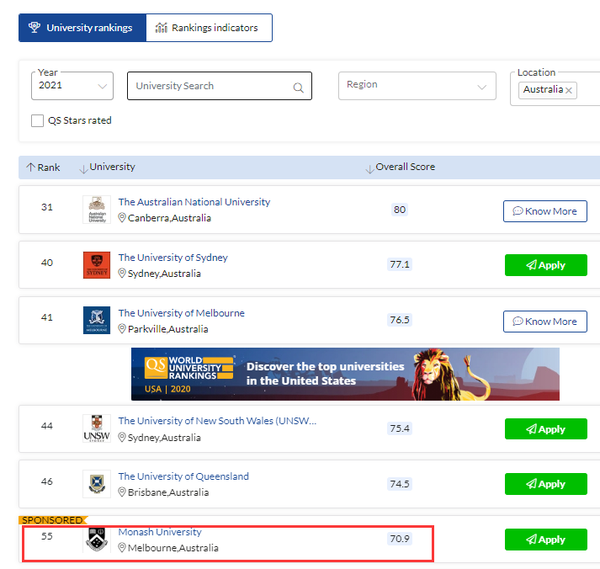Click the magnifier icon in University Search
The height and width of the screenshot is (569, 600).
pos(298,88)
